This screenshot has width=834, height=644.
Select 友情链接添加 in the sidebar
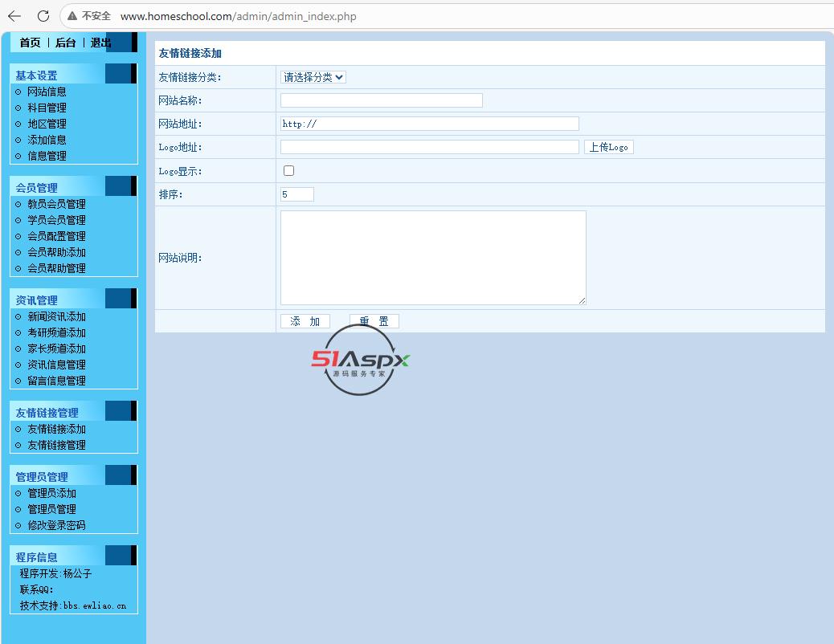56,429
